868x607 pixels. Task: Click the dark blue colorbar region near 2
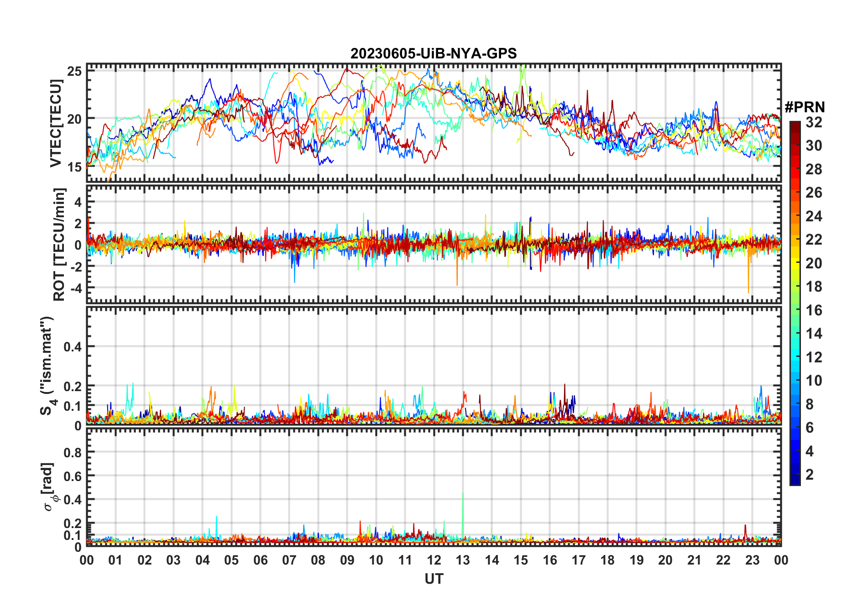[795, 475]
